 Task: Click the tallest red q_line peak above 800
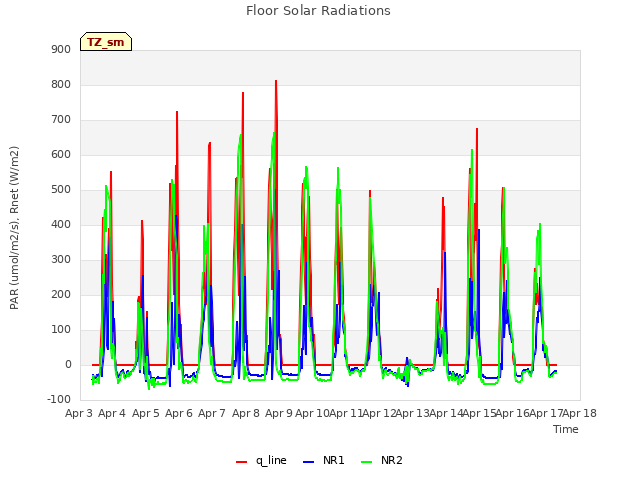[x=276, y=81]
